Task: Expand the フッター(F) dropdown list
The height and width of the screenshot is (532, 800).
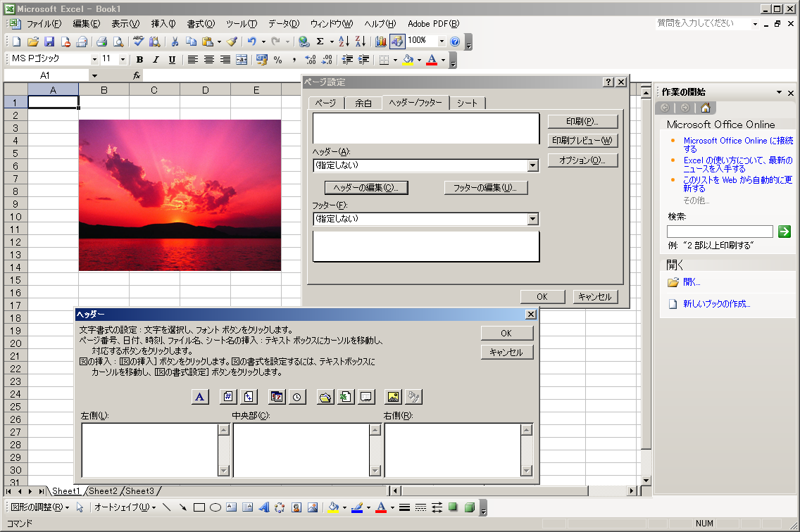Action: 532,219
